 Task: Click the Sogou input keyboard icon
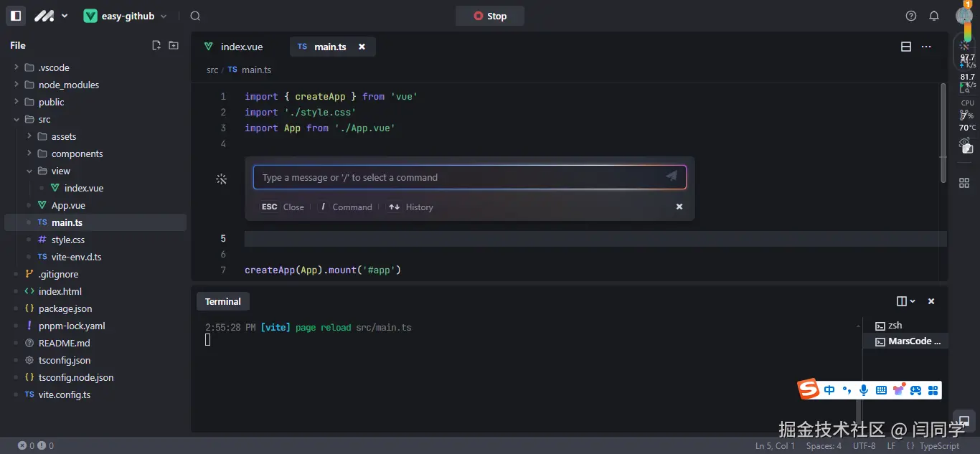pyautogui.click(x=881, y=390)
